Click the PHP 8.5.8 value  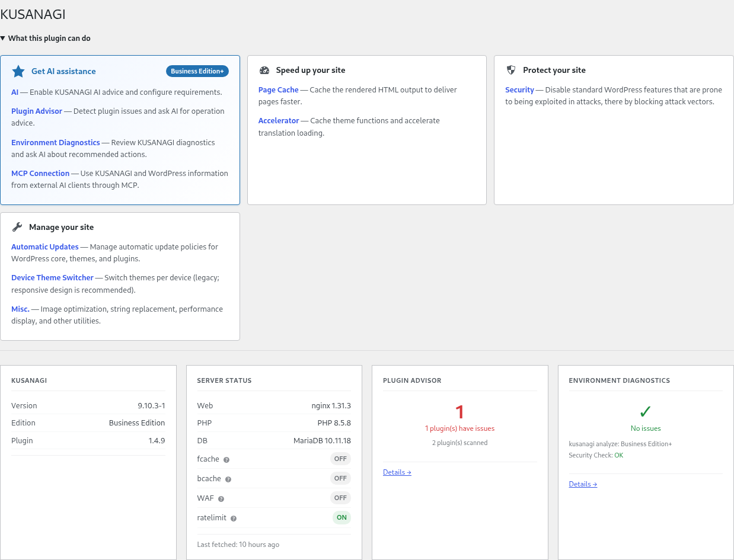pos(334,423)
